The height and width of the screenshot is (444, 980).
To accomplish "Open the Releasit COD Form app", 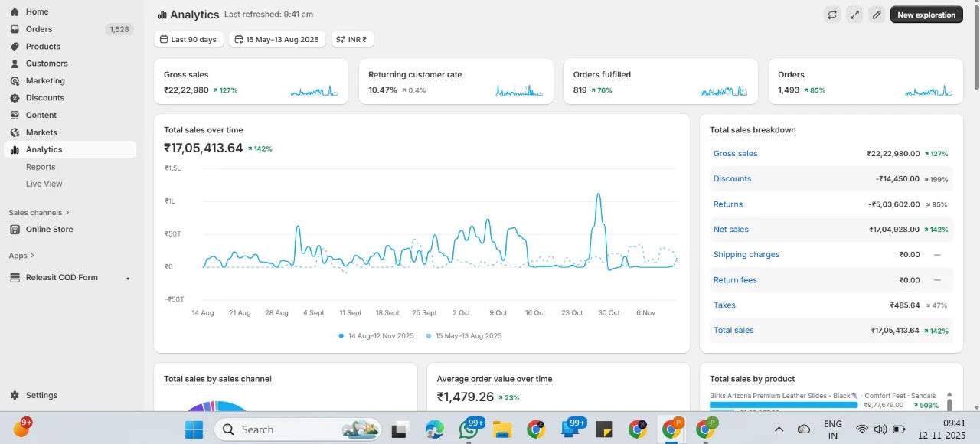I will [61, 277].
